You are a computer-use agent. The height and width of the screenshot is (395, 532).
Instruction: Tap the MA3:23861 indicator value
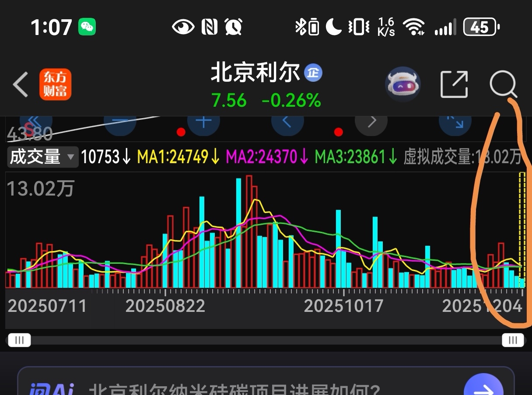[356, 157]
